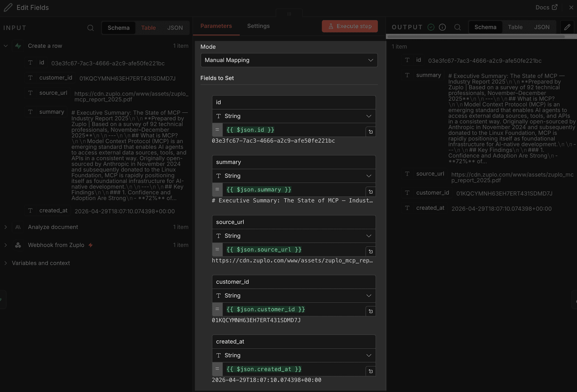Click the OUTPUT horizontal scrollbar
The image size is (577, 392).
pyautogui.click(x=476, y=37)
